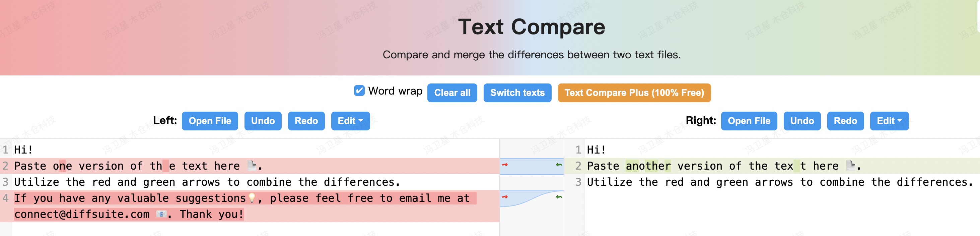Redo the change in right text

click(845, 121)
